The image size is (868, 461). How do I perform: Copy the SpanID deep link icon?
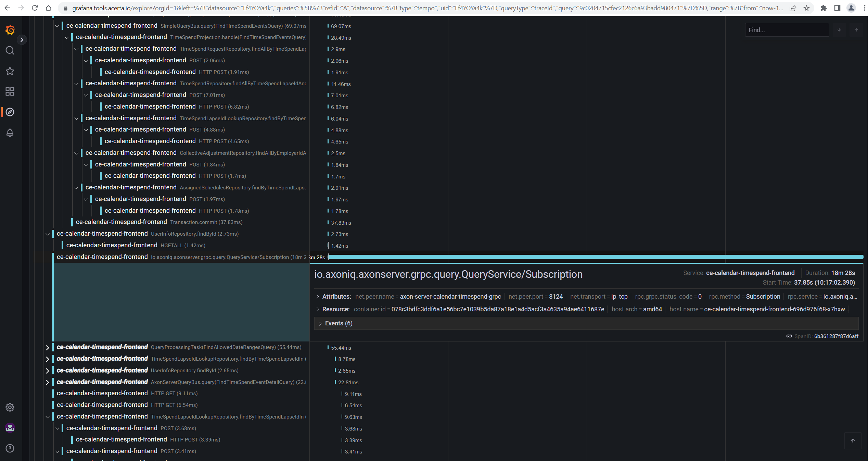pos(789,336)
